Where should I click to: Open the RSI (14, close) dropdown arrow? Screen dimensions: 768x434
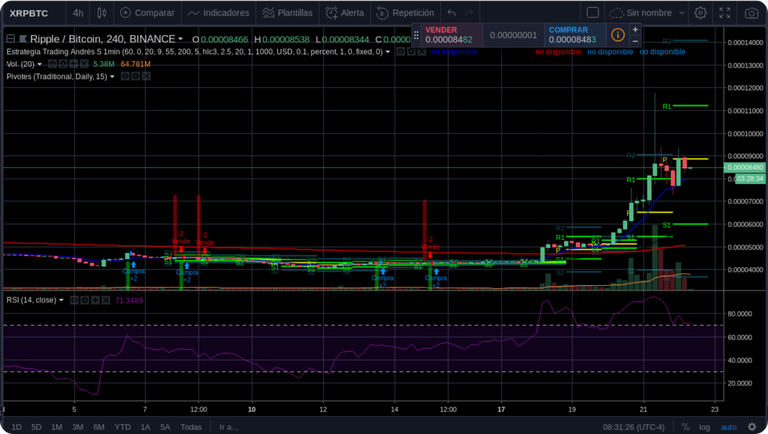point(61,300)
